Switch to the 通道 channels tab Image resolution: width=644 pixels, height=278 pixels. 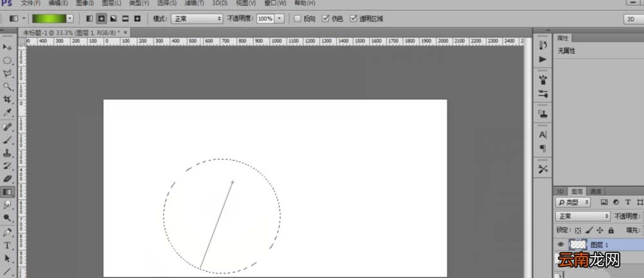click(596, 191)
